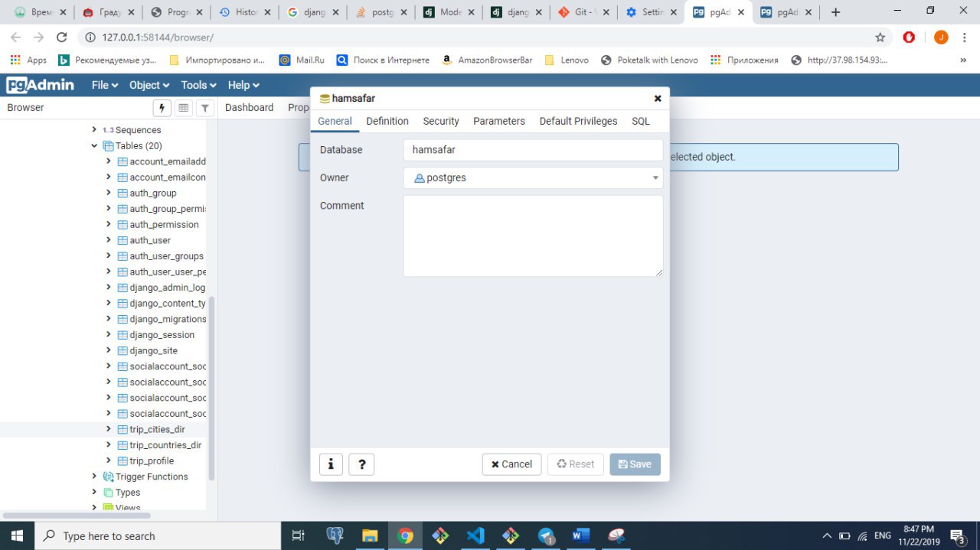Switch to the Default Privileges tab
The height and width of the screenshot is (550, 980).
(578, 121)
